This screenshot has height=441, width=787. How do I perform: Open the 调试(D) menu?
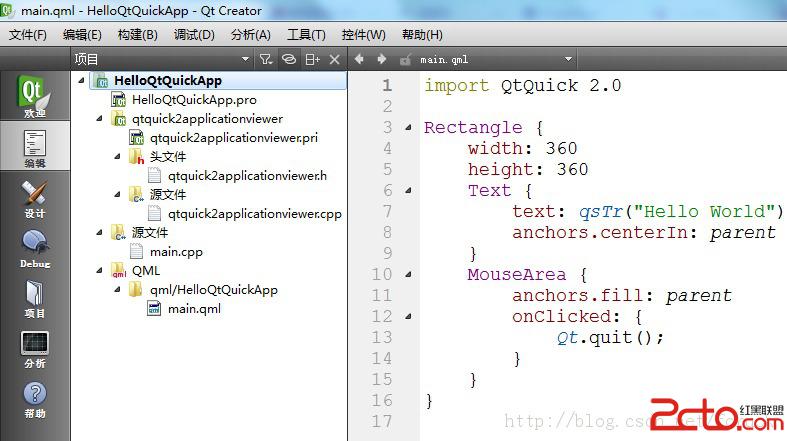pos(194,35)
